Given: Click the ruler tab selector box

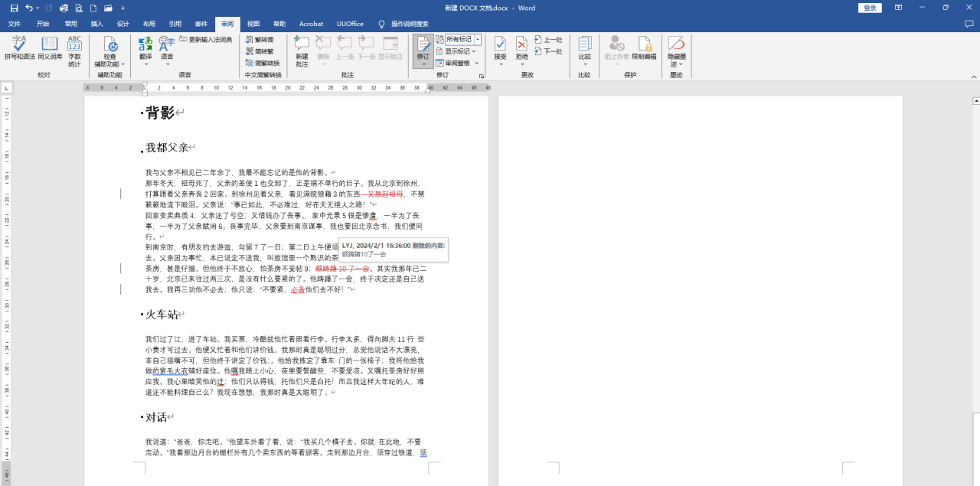Looking at the screenshot, I should tap(8, 89).
